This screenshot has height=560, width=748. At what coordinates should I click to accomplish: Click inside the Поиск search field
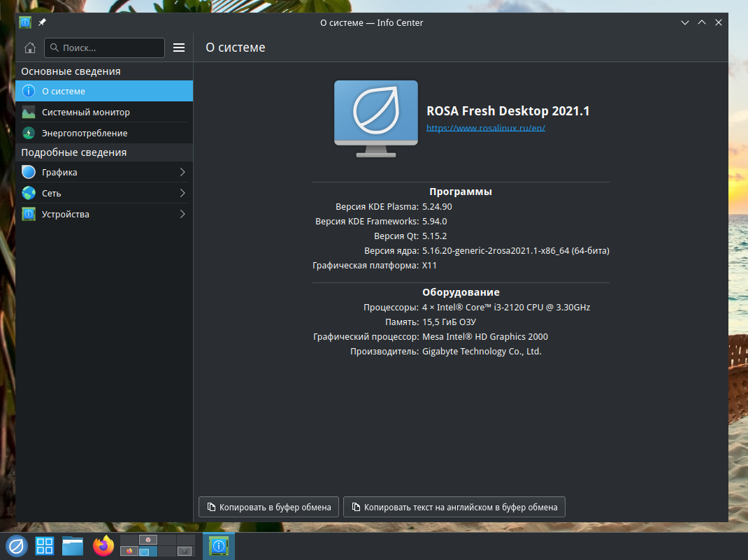point(104,48)
